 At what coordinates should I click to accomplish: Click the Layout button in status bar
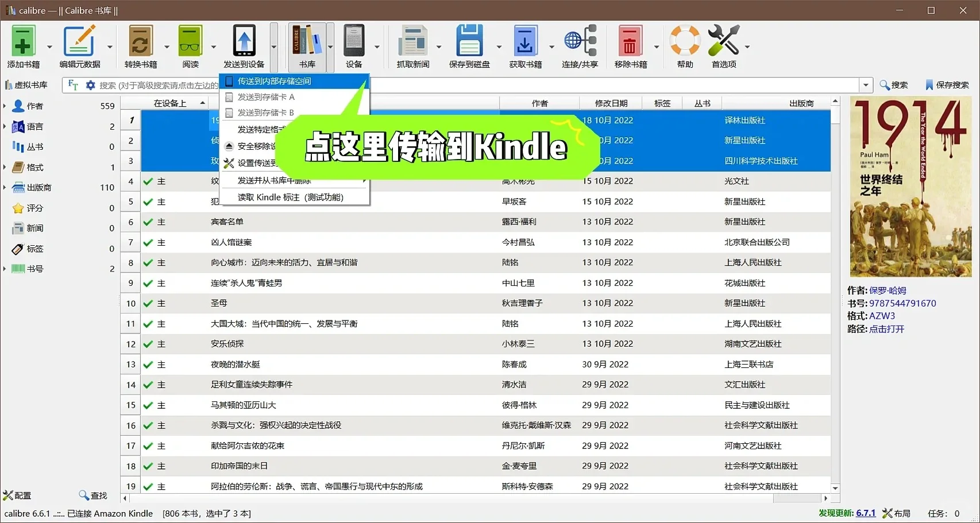tap(896, 513)
